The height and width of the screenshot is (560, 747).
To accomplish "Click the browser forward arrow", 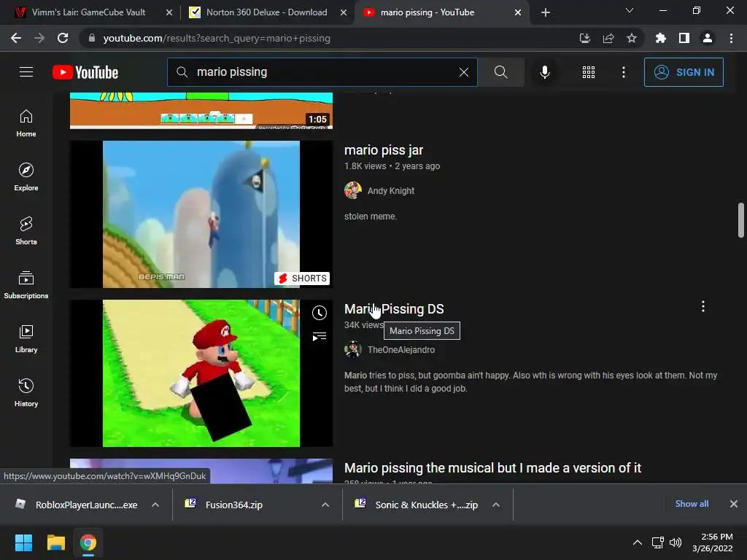I will pyautogui.click(x=39, y=38).
